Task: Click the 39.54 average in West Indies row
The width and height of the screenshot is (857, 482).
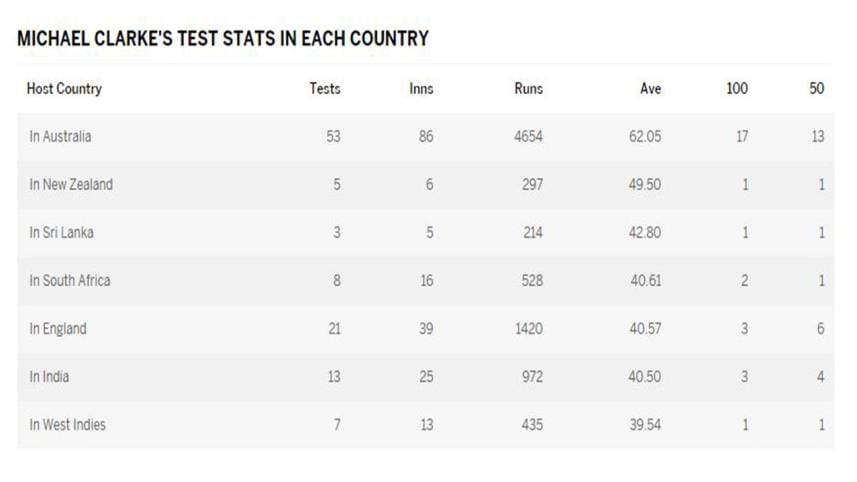Action: (x=645, y=425)
